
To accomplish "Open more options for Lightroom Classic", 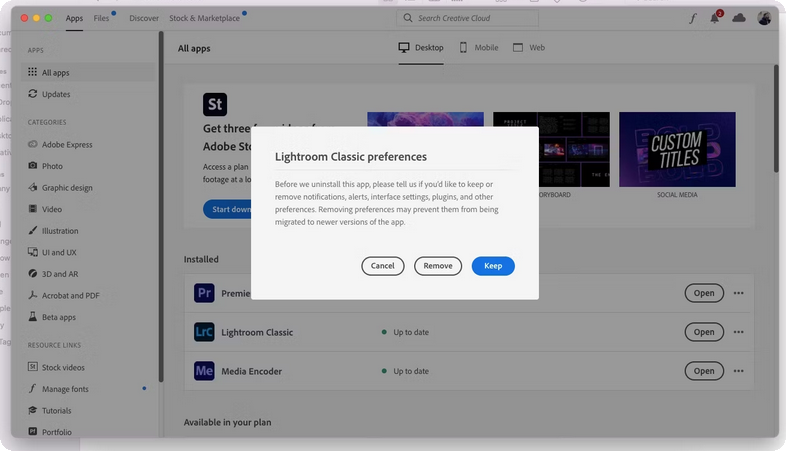I will (x=739, y=332).
